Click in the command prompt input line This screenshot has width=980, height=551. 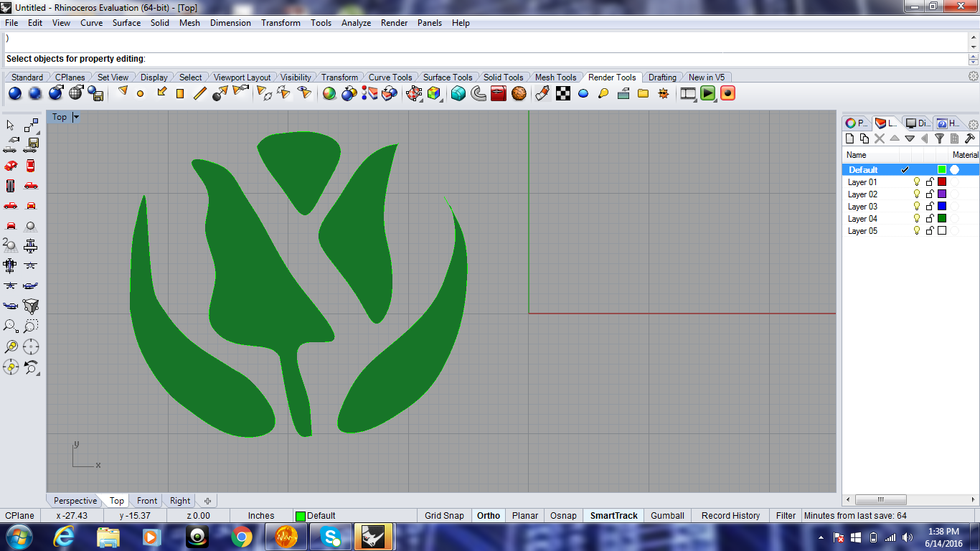pyautogui.click(x=486, y=59)
